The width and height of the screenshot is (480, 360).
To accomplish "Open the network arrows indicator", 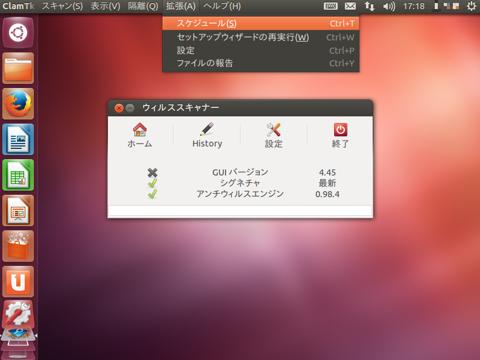I will 369,6.
